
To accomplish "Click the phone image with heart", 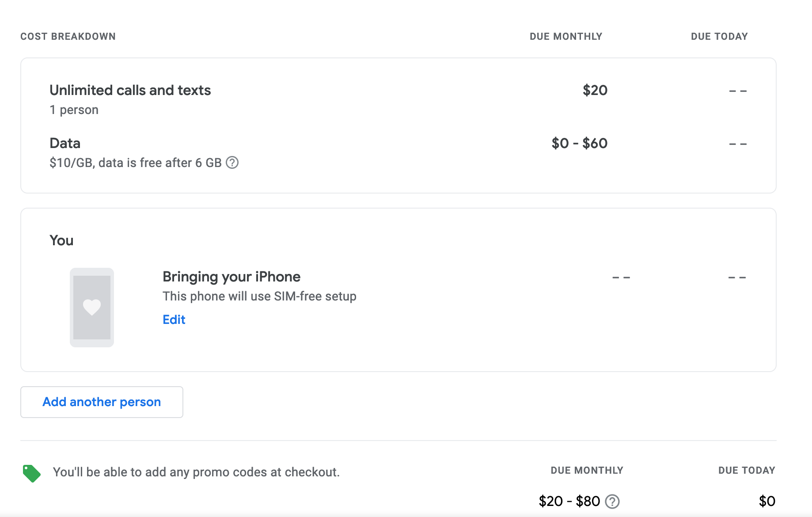I will 92,308.
